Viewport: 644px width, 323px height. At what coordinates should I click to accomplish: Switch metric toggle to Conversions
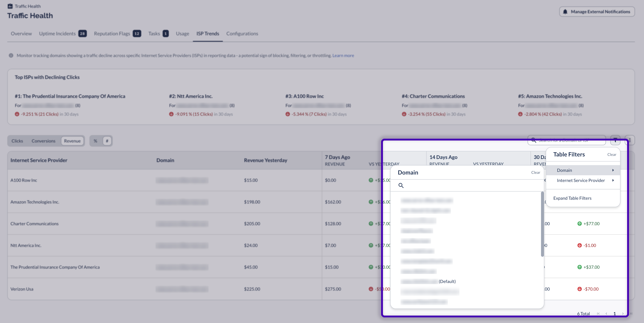click(x=44, y=141)
